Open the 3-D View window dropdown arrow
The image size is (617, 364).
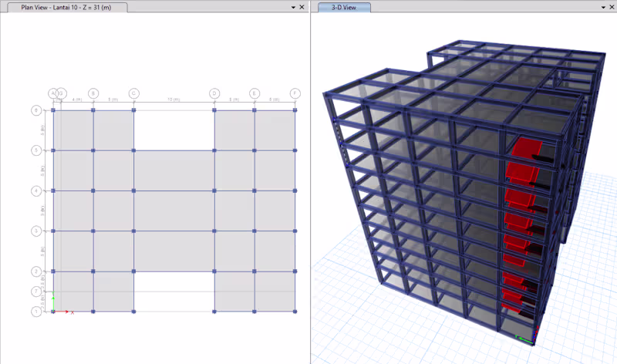(603, 7)
